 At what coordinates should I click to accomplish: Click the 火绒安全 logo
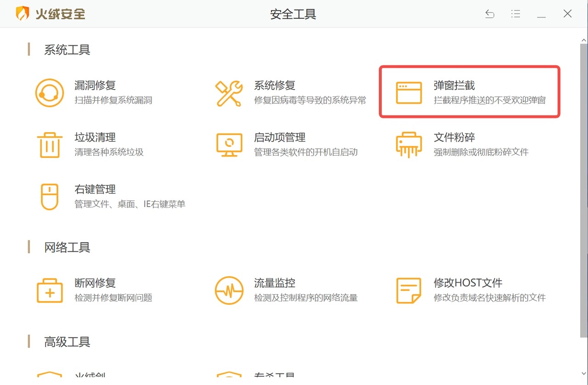(51, 14)
